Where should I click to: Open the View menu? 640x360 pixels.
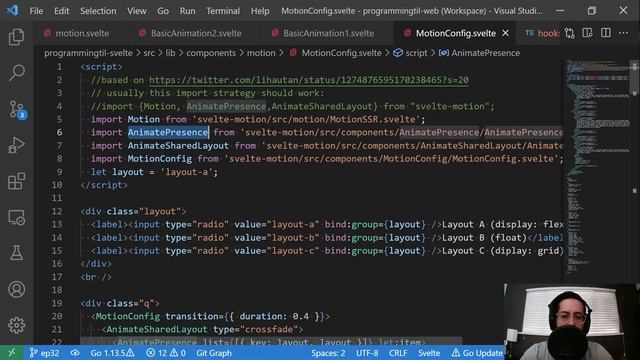[137, 11]
